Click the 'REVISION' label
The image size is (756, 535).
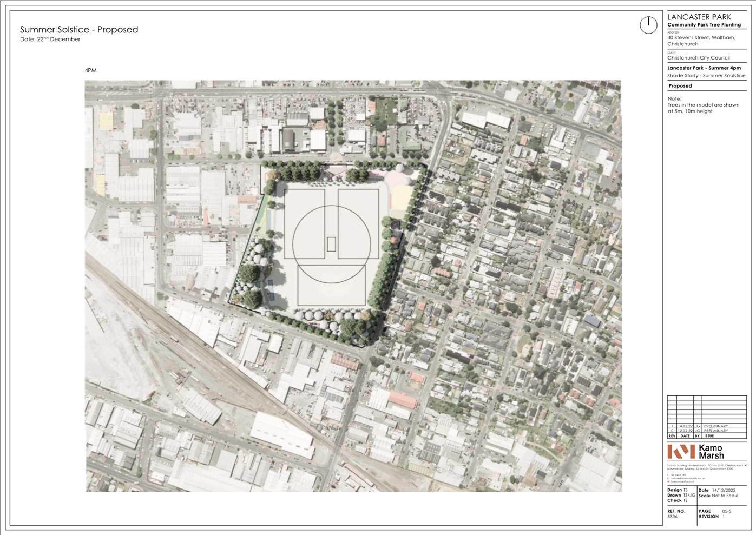tap(708, 517)
